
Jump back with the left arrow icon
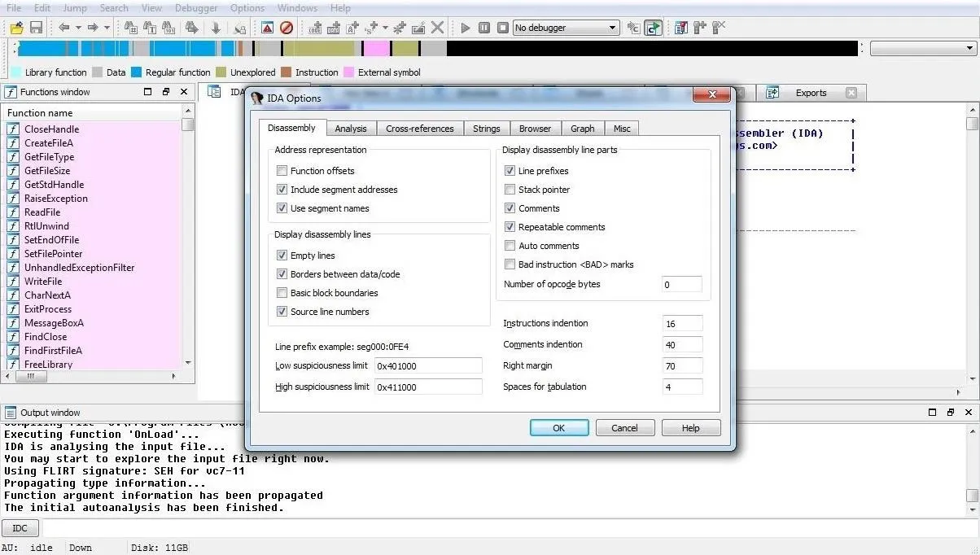63,28
